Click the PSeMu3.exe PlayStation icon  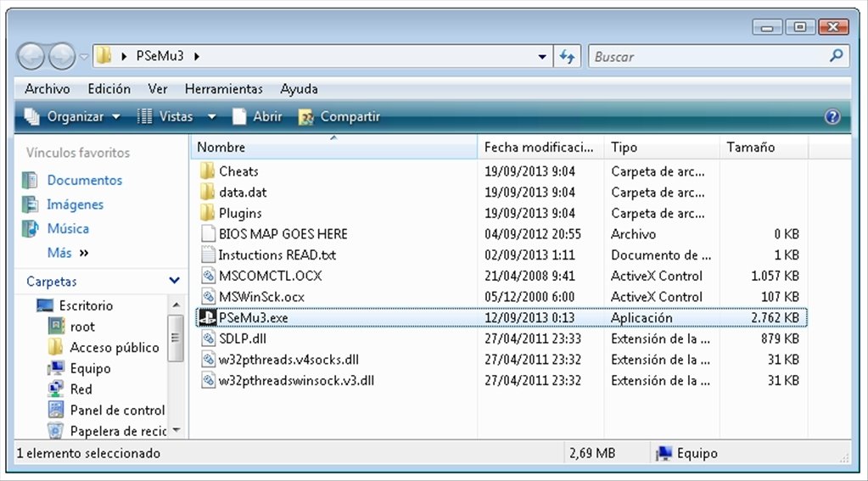click(208, 317)
